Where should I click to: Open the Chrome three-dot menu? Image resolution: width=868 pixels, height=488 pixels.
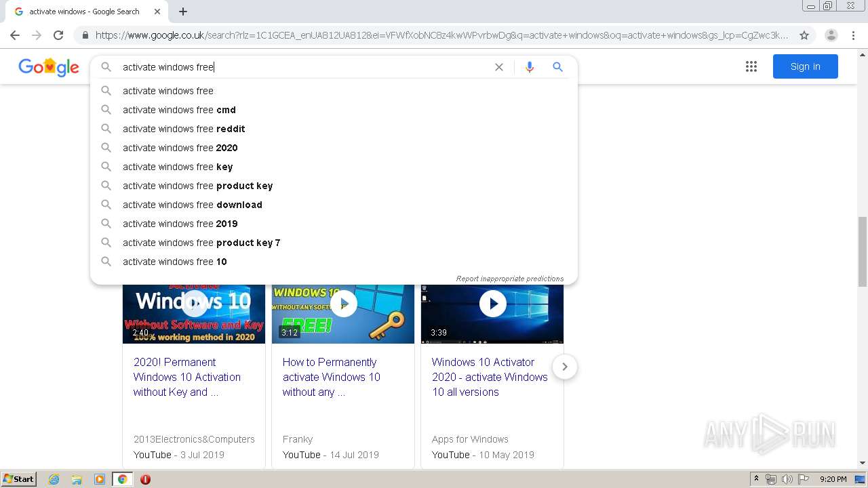[854, 35]
